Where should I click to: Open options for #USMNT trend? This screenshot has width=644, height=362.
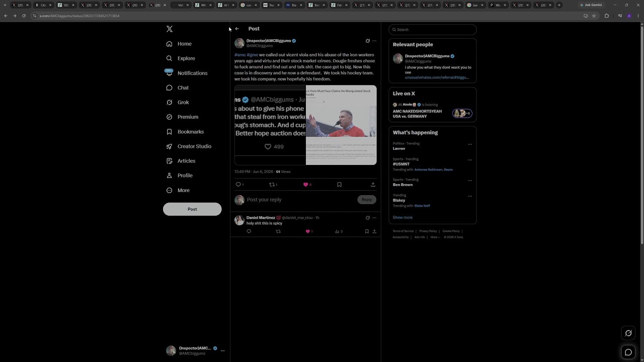click(x=470, y=160)
